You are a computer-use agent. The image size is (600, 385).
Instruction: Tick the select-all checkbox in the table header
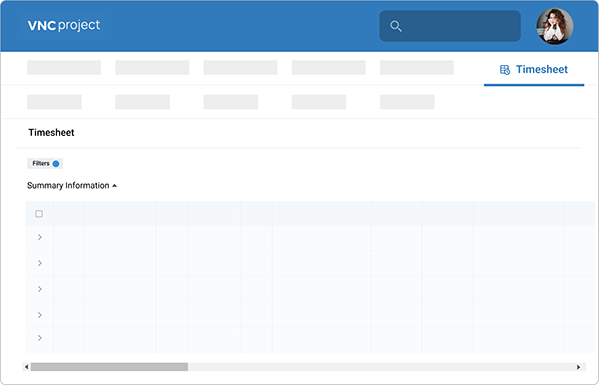[39, 214]
